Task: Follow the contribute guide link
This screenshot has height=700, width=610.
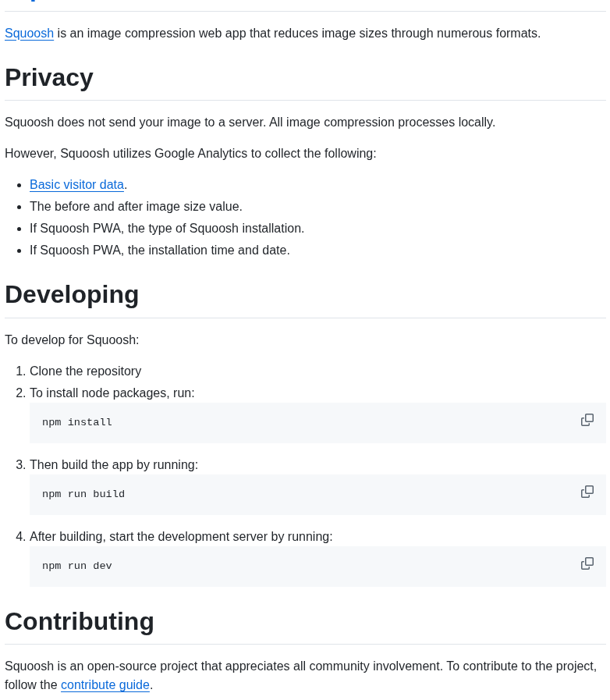Action: (105, 684)
